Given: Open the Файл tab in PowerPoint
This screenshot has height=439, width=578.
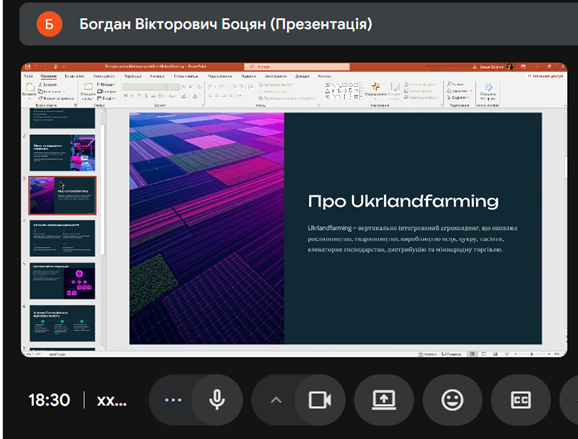Looking at the screenshot, I should [28, 76].
